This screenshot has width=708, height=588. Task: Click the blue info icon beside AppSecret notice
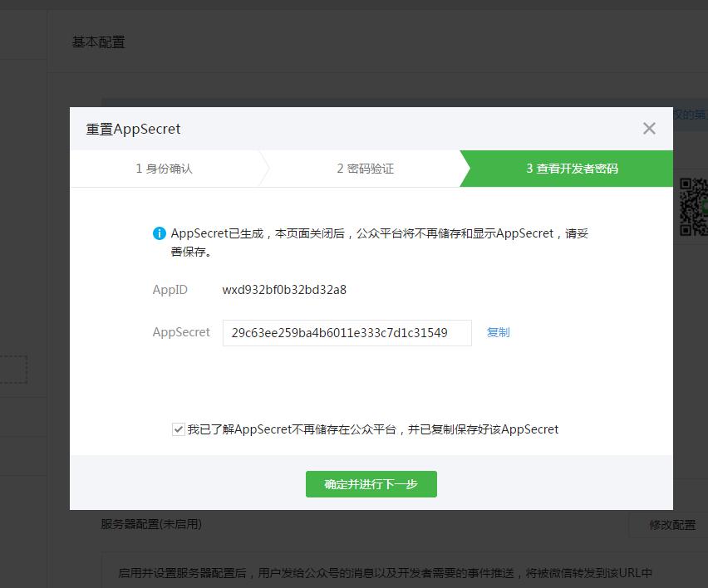160,233
